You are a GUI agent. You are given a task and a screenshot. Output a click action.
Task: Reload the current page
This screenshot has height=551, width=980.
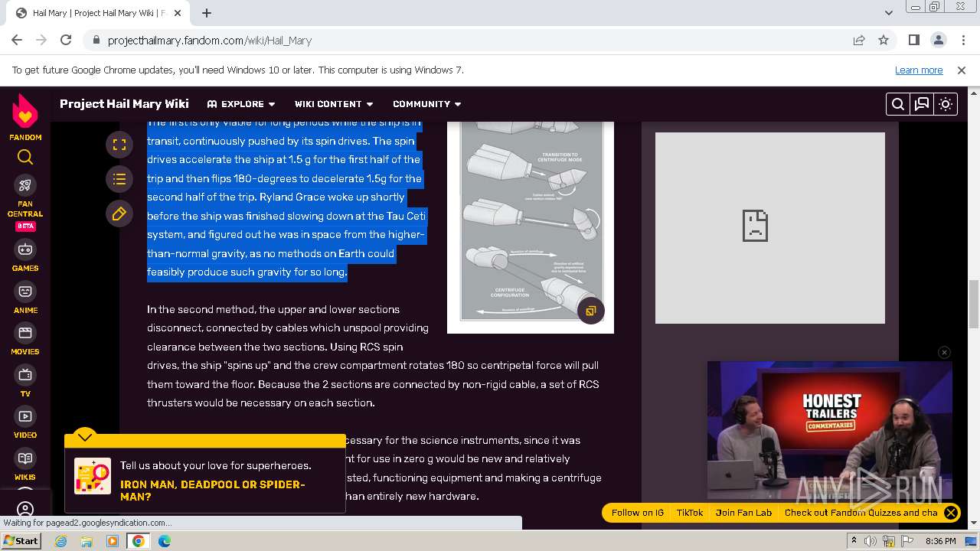[66, 40]
